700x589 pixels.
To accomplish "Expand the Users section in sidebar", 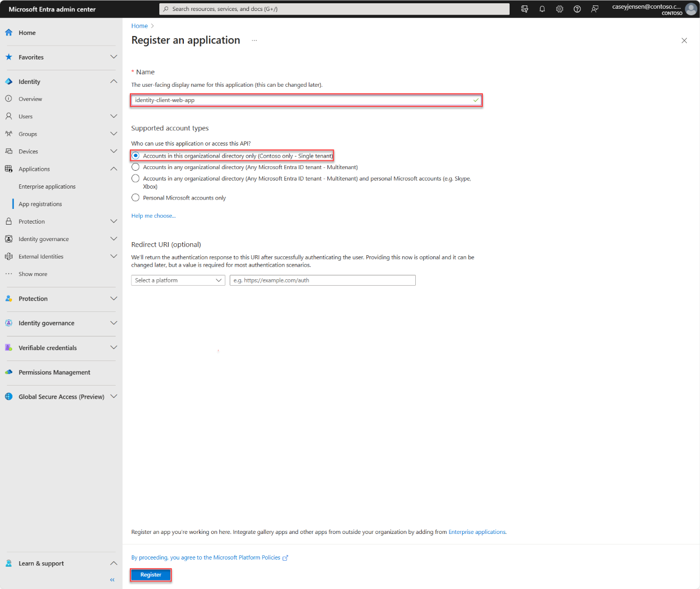I will 113,116.
